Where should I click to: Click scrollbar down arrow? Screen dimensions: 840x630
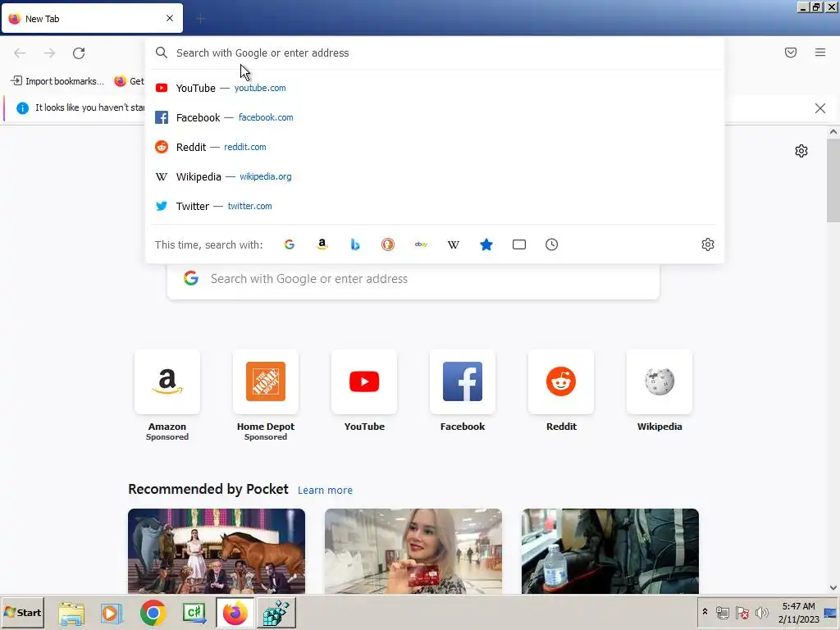point(833,587)
